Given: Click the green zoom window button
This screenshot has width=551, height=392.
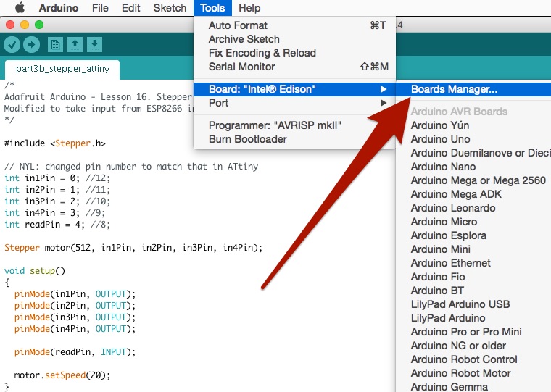Looking at the screenshot, I should 39,25.
